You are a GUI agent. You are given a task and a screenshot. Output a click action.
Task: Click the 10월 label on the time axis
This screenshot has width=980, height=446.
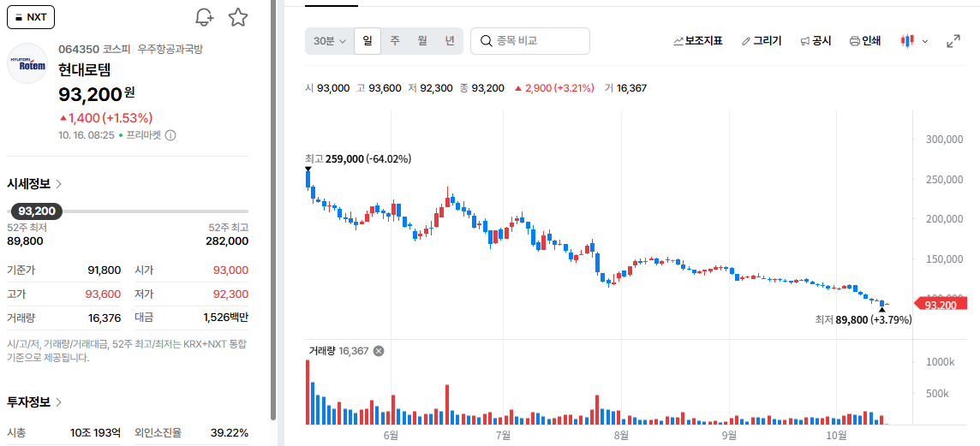point(835,435)
